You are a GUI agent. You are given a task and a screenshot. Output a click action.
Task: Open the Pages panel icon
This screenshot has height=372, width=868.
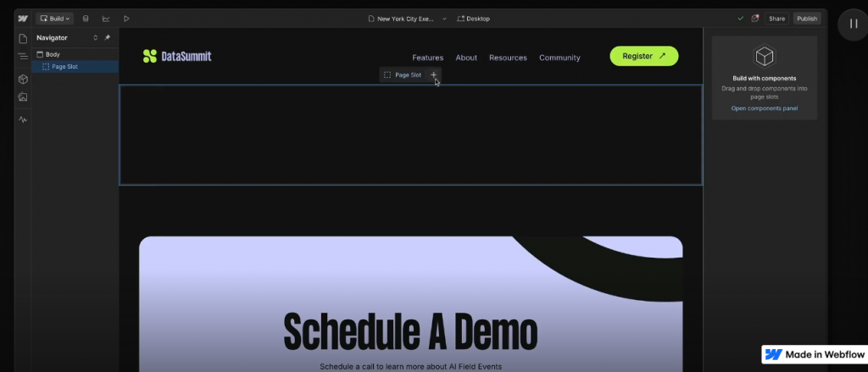pos(23,39)
